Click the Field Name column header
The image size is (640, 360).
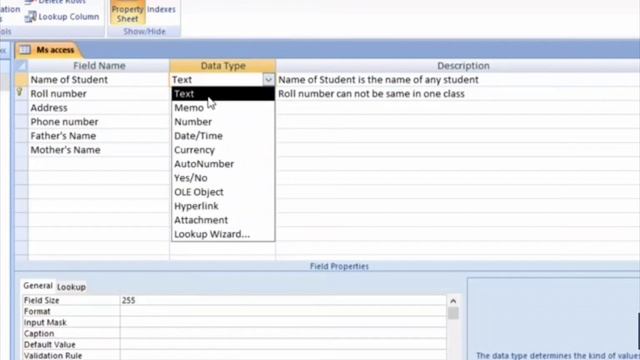99,66
